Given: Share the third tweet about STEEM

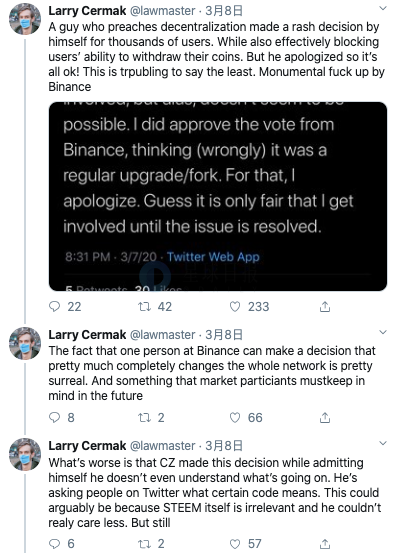Looking at the screenshot, I should coord(325,544).
